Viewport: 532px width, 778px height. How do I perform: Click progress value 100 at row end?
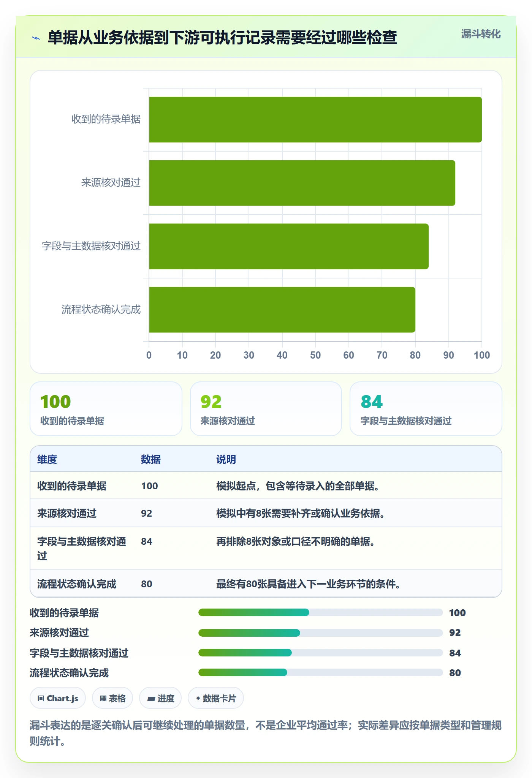click(457, 613)
